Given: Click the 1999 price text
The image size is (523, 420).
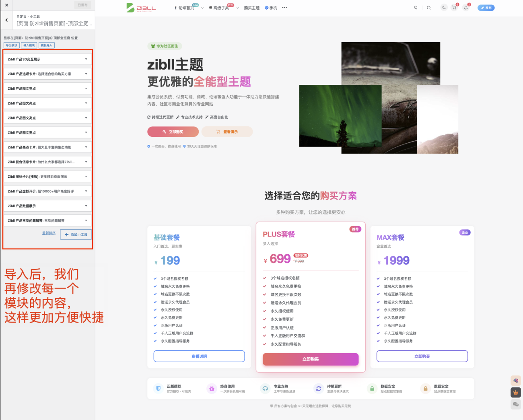Looking at the screenshot, I should pos(396,261).
